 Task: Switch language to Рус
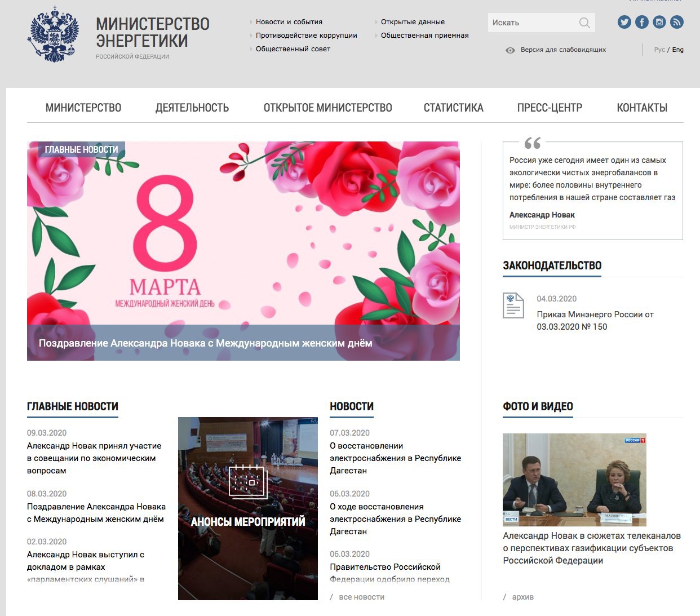point(659,50)
